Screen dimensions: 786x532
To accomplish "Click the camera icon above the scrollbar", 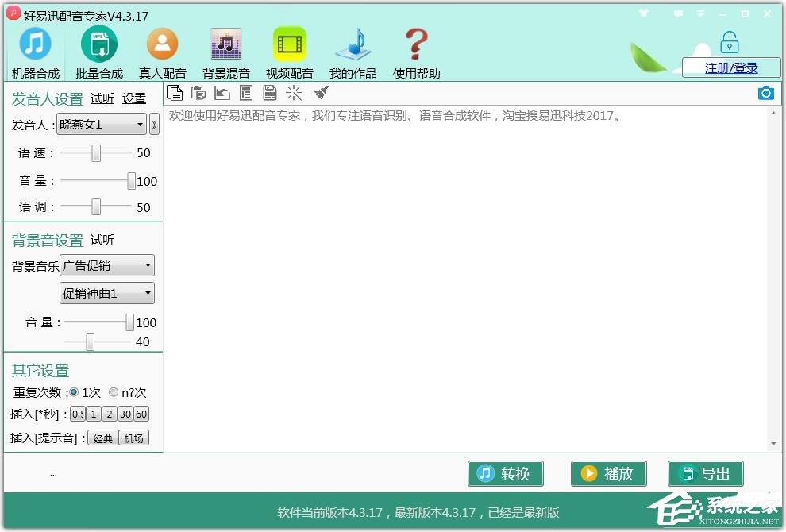I will tap(765, 93).
